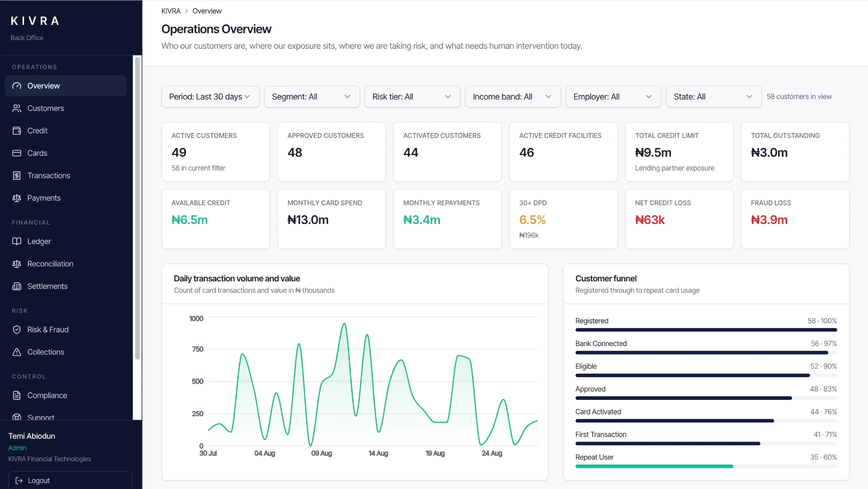Select Reconciliation in the sidebar
Screen dimensions: 868x489
pyautogui.click(x=66, y=264)
